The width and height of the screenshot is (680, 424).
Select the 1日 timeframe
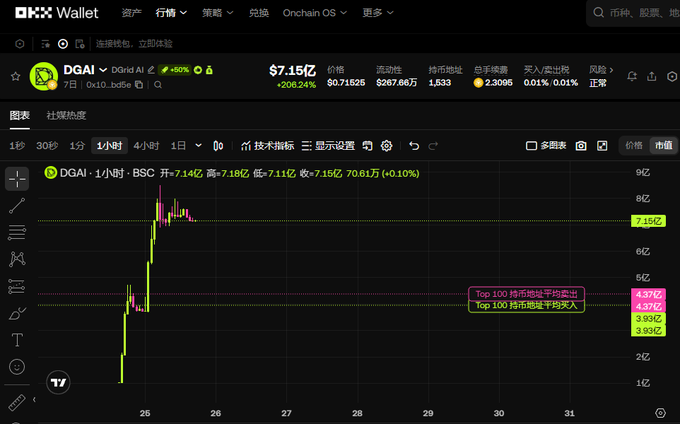click(x=178, y=146)
